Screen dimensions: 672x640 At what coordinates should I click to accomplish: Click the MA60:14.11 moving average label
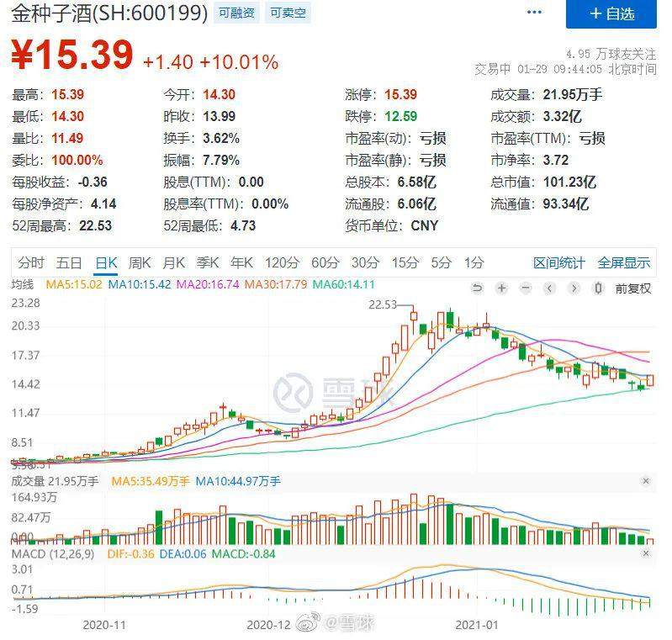coord(344,284)
